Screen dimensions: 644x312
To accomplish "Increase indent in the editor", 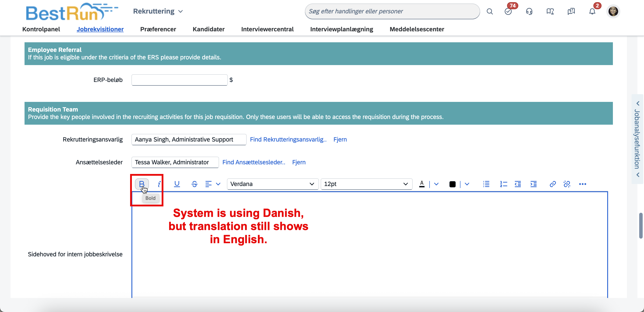I will click(x=534, y=184).
